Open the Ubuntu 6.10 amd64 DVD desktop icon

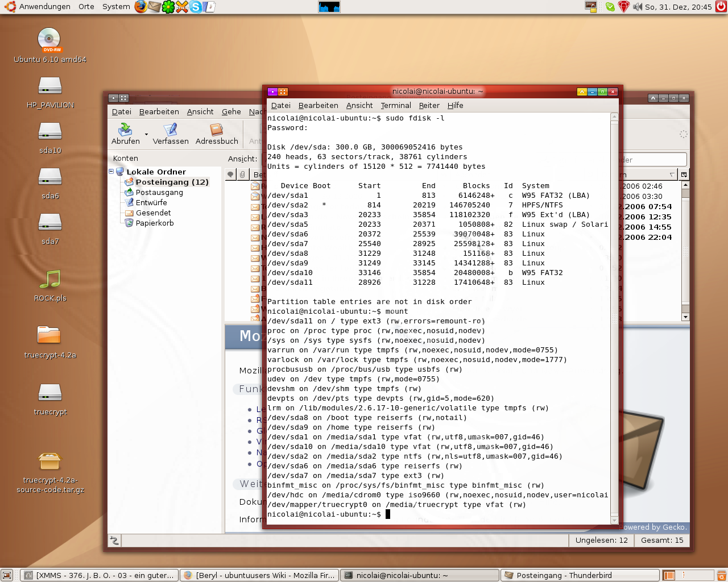pos(50,45)
